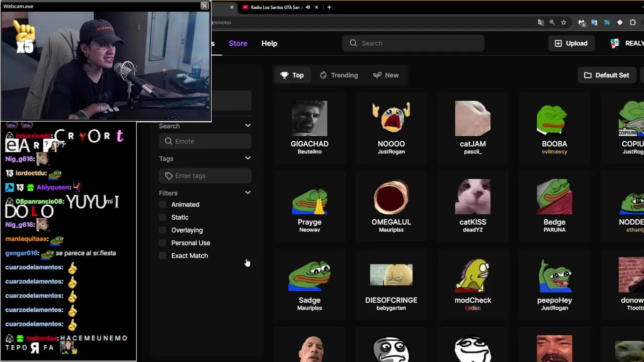Screen dimensions: 644x362
Task: Focus the Enter tags field
Action: (x=205, y=175)
